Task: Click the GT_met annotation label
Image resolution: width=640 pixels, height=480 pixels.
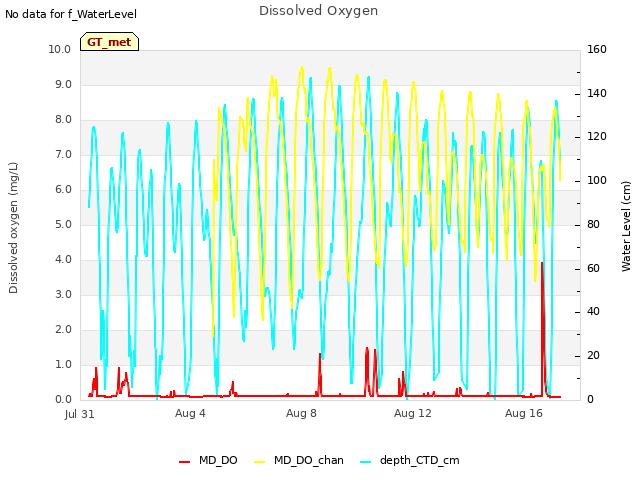Action: (x=109, y=42)
